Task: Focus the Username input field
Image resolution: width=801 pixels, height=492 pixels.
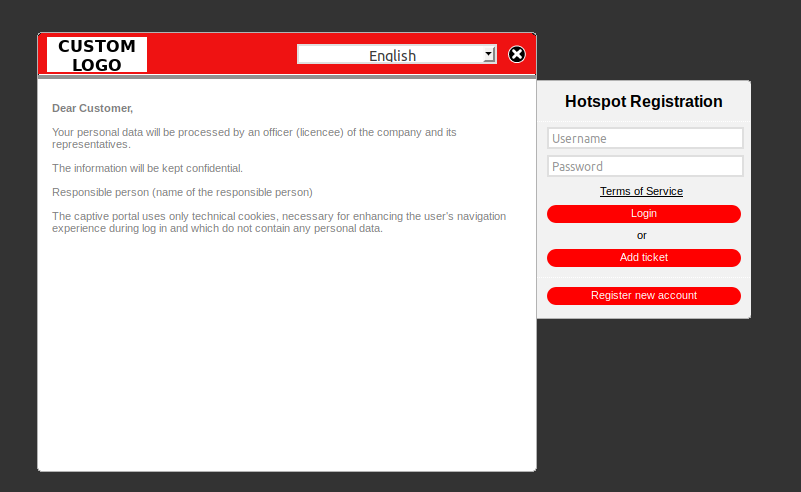Action: pos(645,138)
